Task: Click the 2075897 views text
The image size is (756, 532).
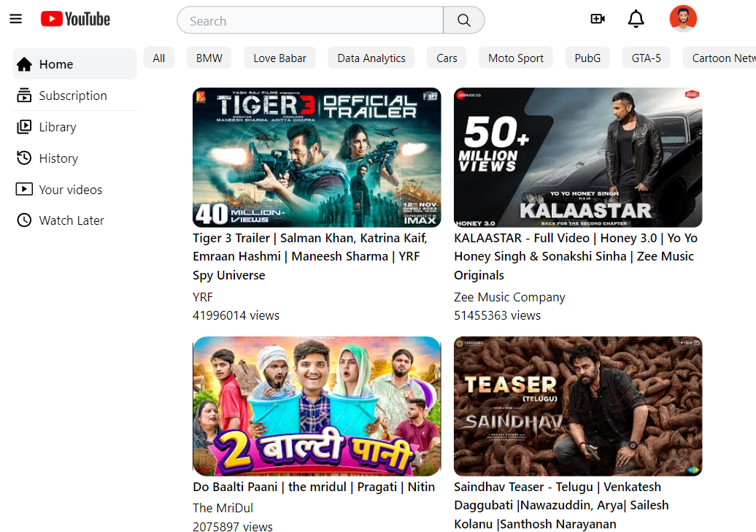Action: (233, 527)
